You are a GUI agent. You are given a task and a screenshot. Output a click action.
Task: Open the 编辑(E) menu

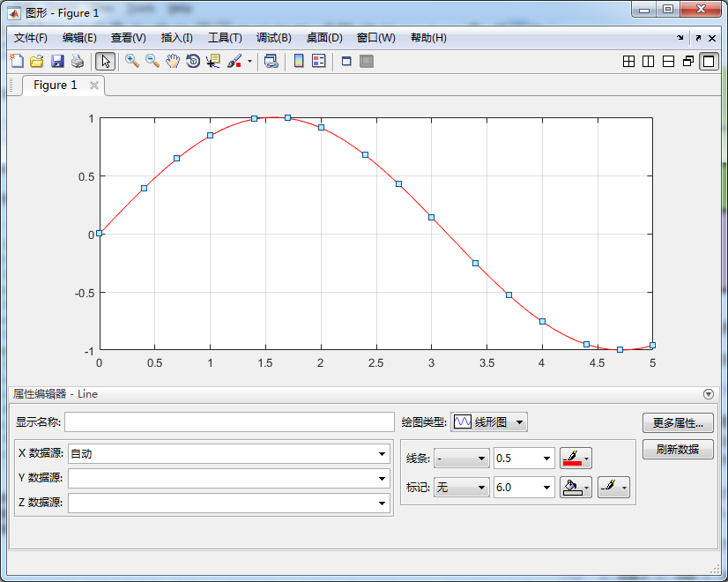[79, 38]
